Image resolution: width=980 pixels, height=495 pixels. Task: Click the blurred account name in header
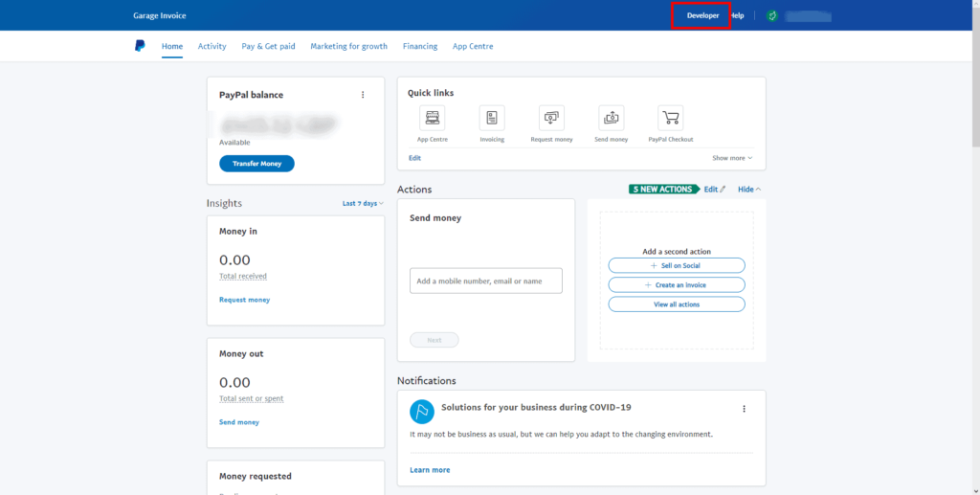click(808, 16)
